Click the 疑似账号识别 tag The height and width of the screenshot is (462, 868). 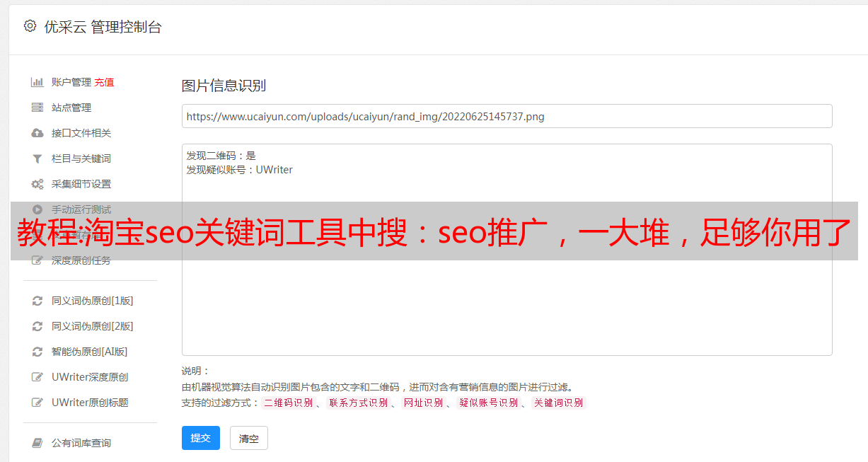pos(488,403)
